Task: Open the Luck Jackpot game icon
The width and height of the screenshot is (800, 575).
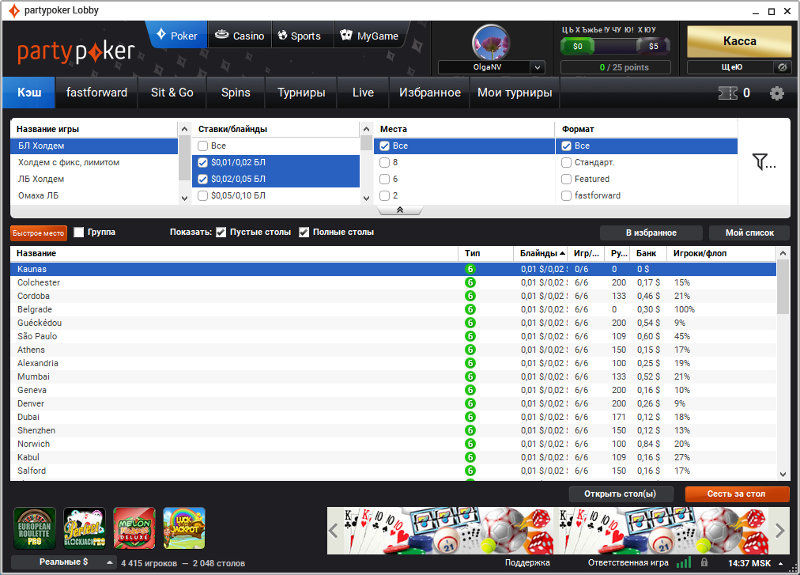Action: click(x=184, y=529)
